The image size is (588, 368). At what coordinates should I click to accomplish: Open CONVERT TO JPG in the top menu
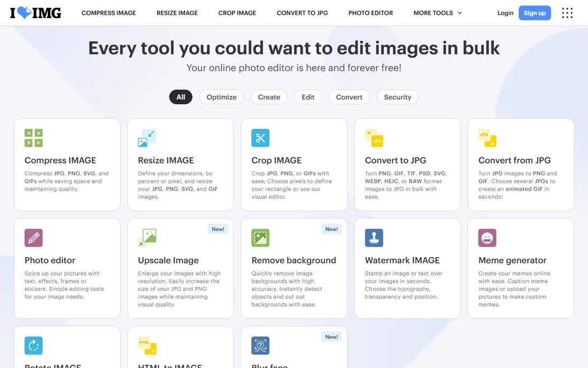tap(302, 13)
